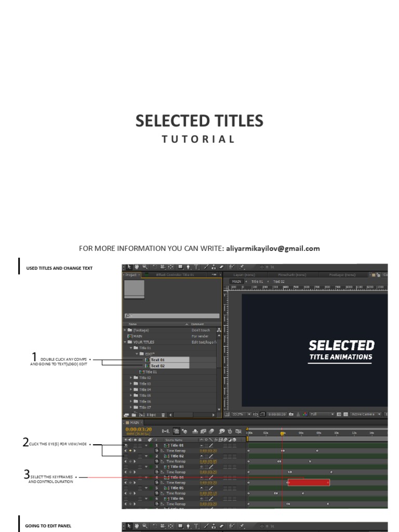
Task: Expand the Title 07 folder
Action: [x=131, y=407]
